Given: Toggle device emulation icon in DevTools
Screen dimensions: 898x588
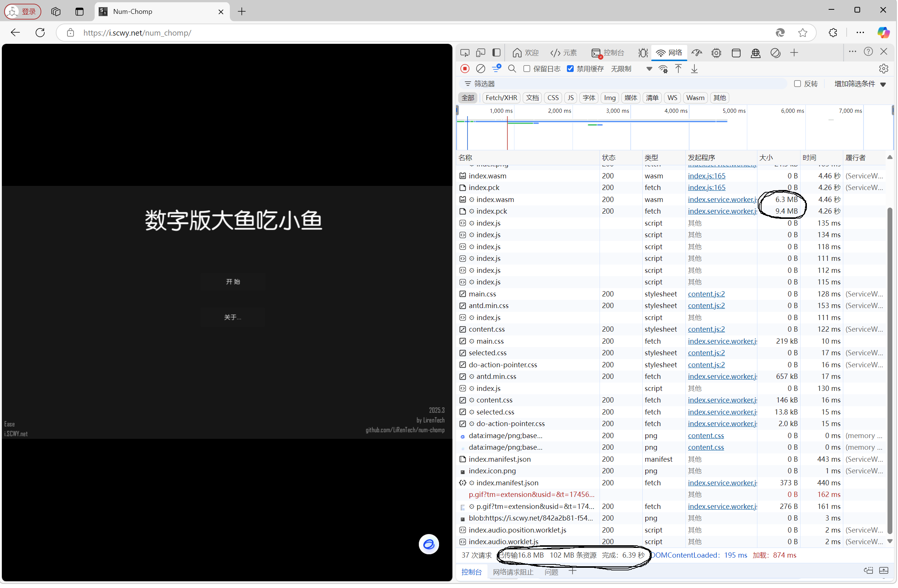Looking at the screenshot, I should tap(481, 53).
